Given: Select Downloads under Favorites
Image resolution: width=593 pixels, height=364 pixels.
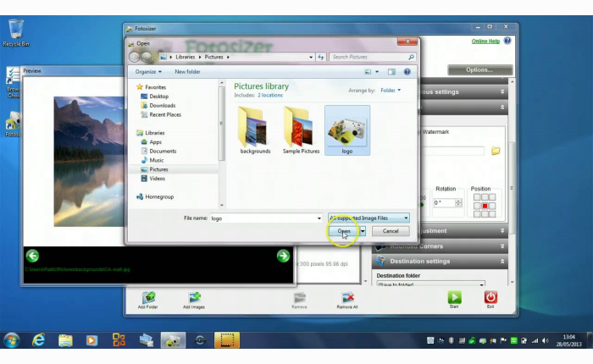Looking at the screenshot, I should coord(163,106).
